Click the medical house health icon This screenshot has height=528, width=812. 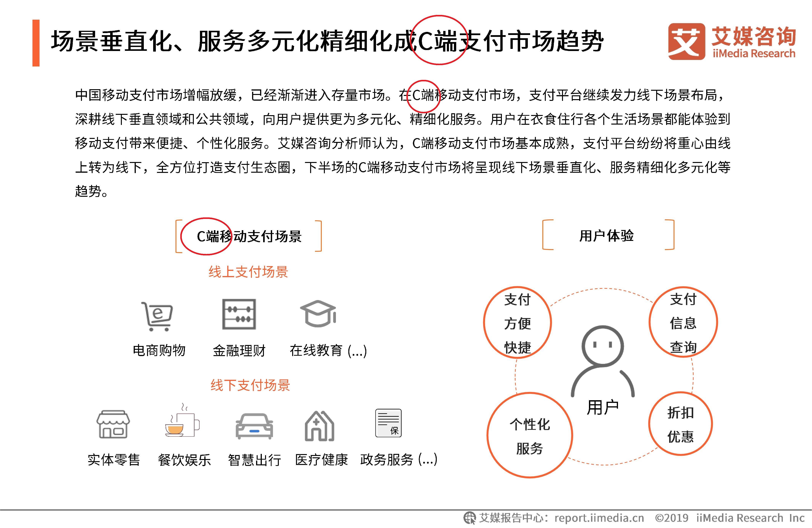319,426
